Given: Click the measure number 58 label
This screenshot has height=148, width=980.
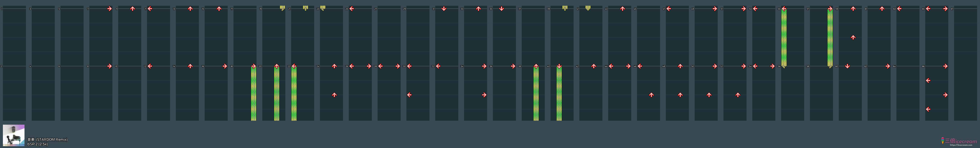Looking at the screenshot, I should [808, 66].
